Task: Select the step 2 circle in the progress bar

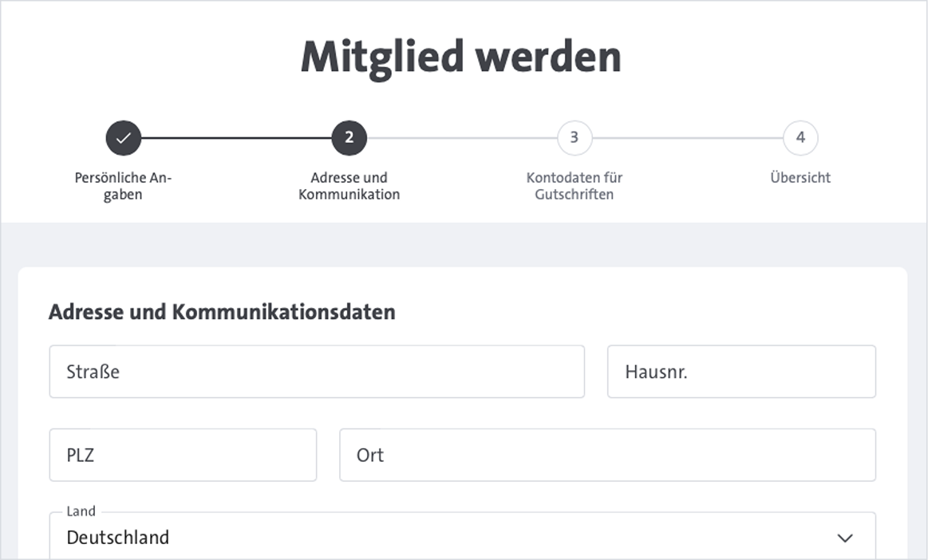Action: [349, 137]
